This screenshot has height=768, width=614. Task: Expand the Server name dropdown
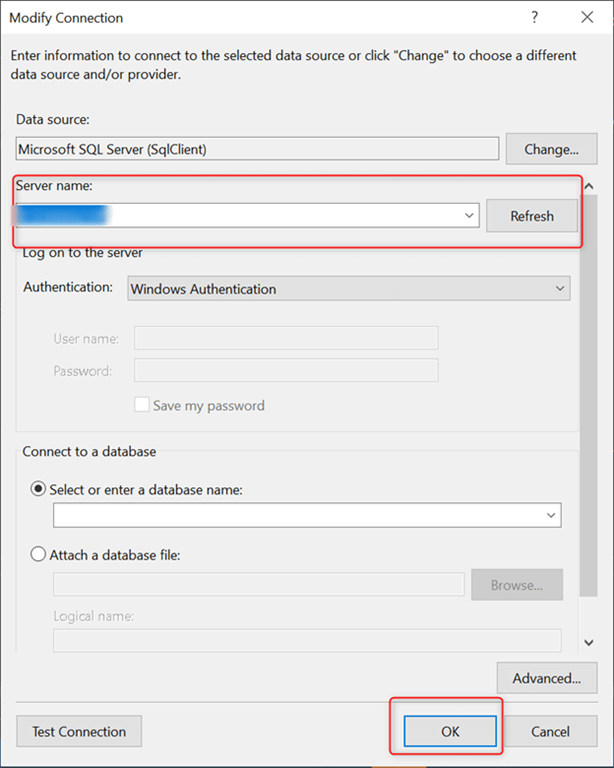click(469, 215)
